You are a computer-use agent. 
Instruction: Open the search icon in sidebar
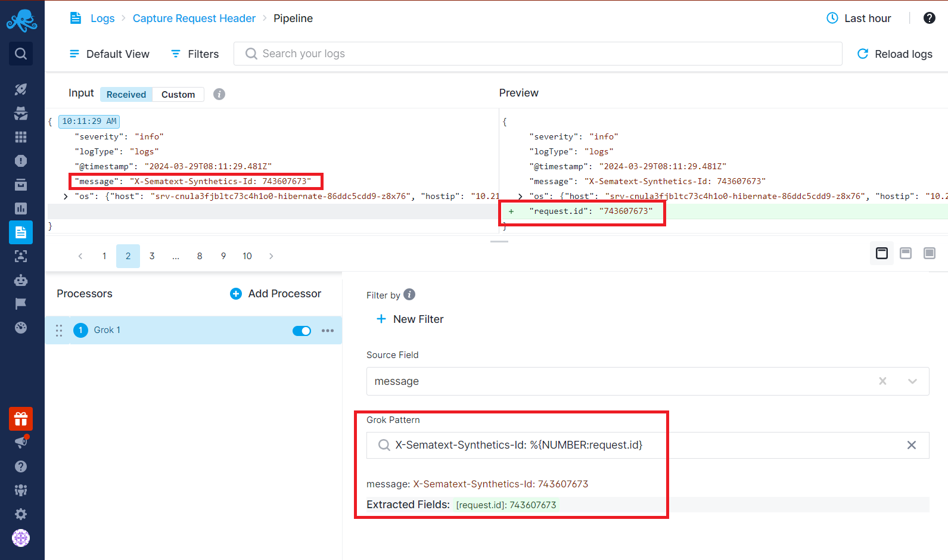(21, 54)
